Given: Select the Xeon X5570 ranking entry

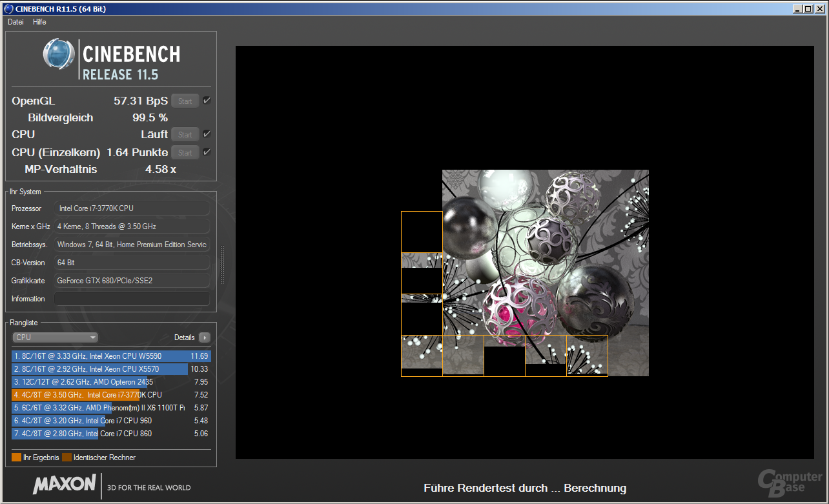Looking at the screenshot, I should [x=111, y=369].
